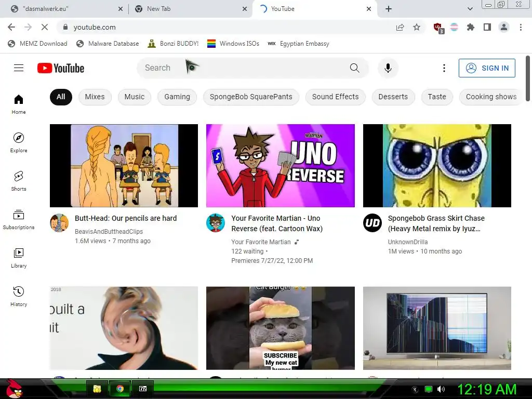Open angry SpongeBob video thumbnail
The width and height of the screenshot is (532, 399).
pyautogui.click(x=437, y=166)
